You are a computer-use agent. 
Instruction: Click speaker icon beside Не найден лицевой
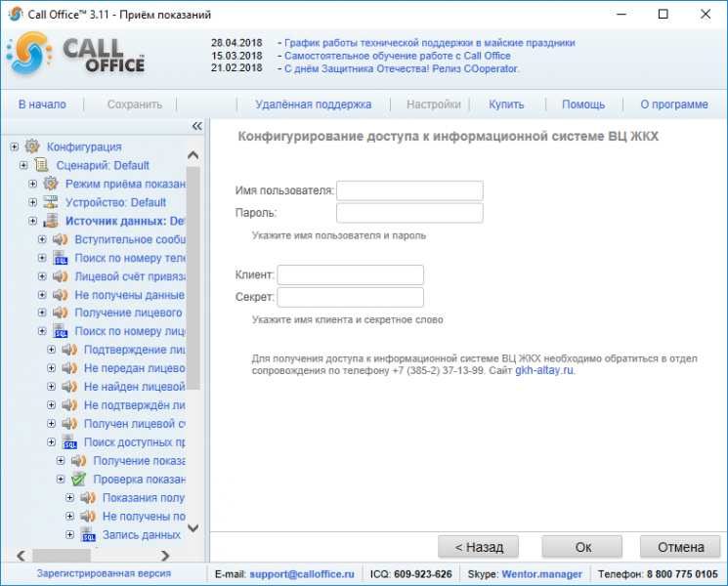tap(69, 387)
